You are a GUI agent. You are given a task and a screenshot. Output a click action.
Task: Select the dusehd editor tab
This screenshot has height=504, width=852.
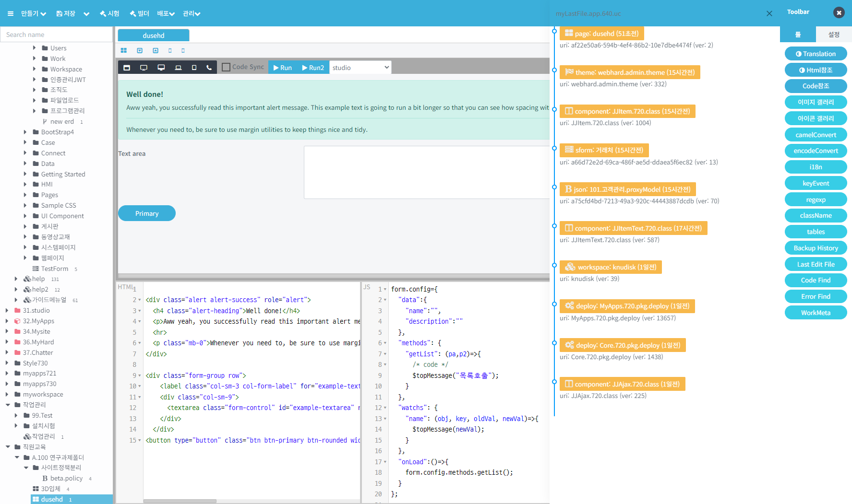(154, 35)
